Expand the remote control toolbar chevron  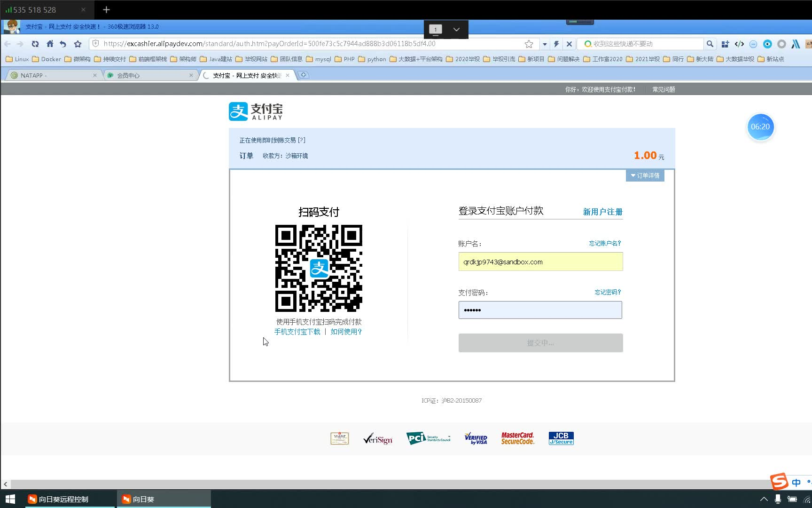pyautogui.click(x=456, y=29)
